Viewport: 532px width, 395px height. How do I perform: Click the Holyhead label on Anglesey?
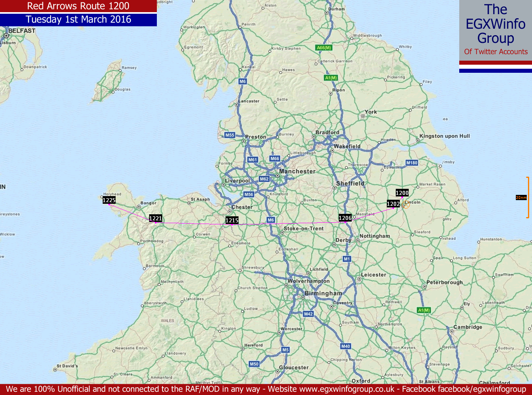(x=112, y=194)
